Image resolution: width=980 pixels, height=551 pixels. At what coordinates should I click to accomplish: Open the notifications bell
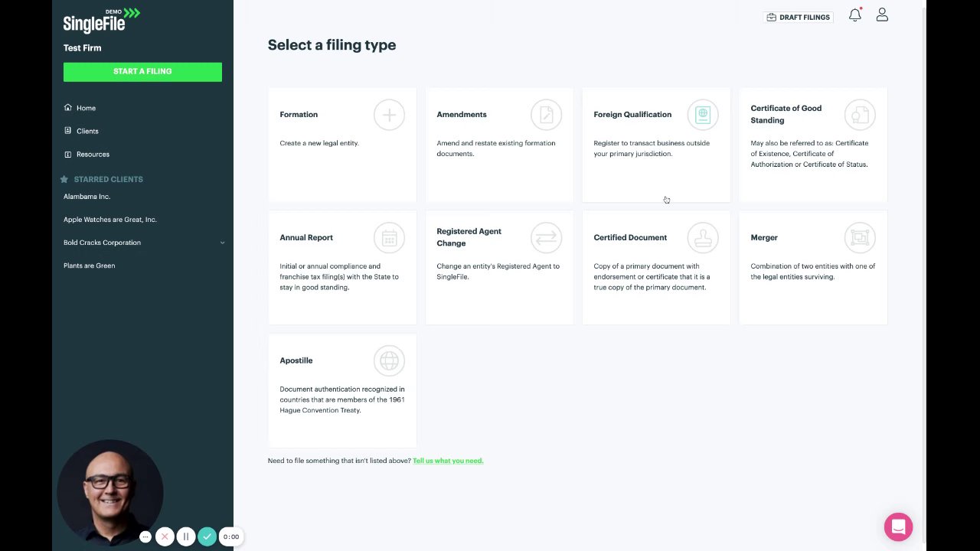click(x=855, y=15)
